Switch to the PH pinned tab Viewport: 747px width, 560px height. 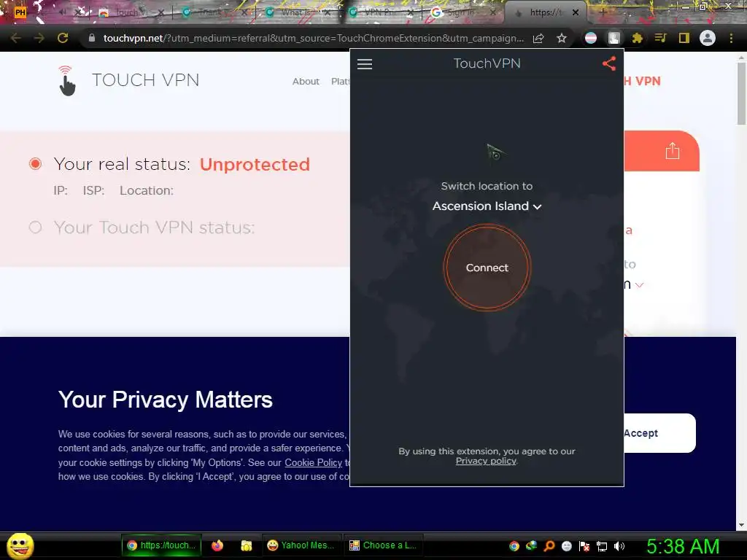20,12
